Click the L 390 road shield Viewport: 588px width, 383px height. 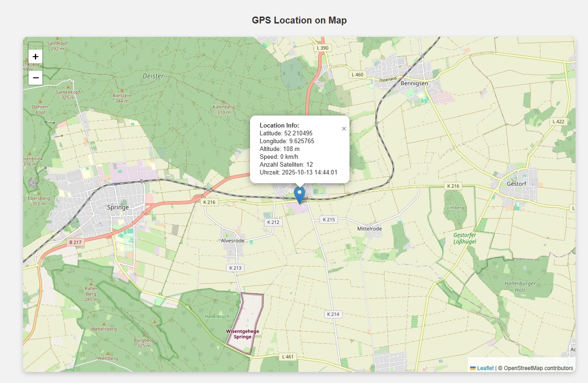click(322, 48)
